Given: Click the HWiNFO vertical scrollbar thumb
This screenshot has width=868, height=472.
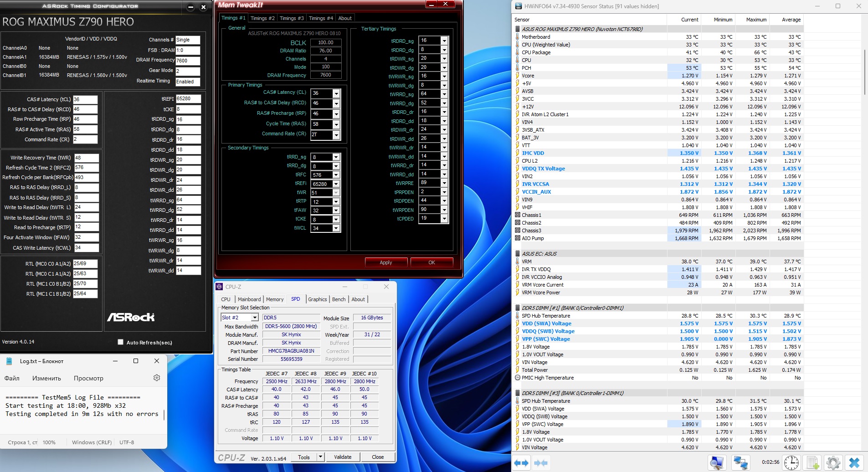Looking at the screenshot, I should tap(864, 72).
